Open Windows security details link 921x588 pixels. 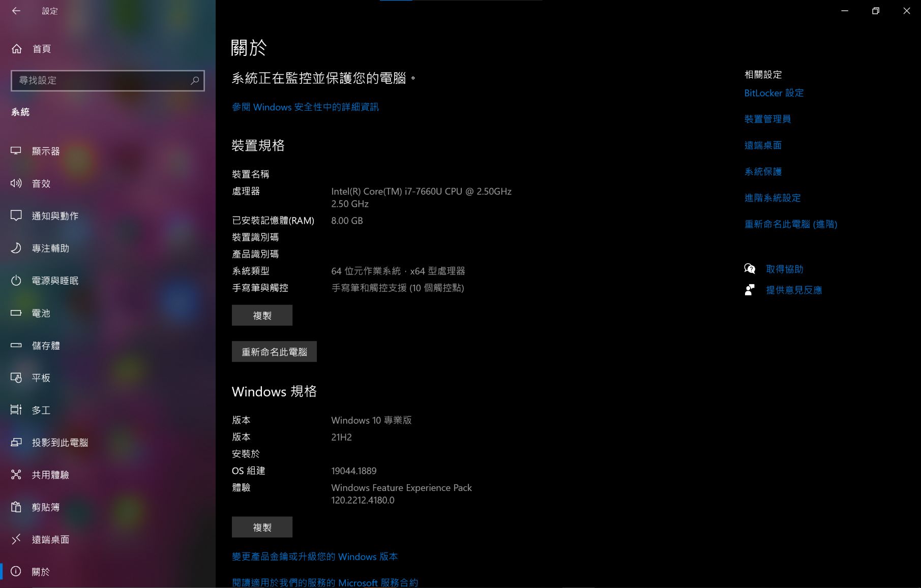(x=305, y=107)
